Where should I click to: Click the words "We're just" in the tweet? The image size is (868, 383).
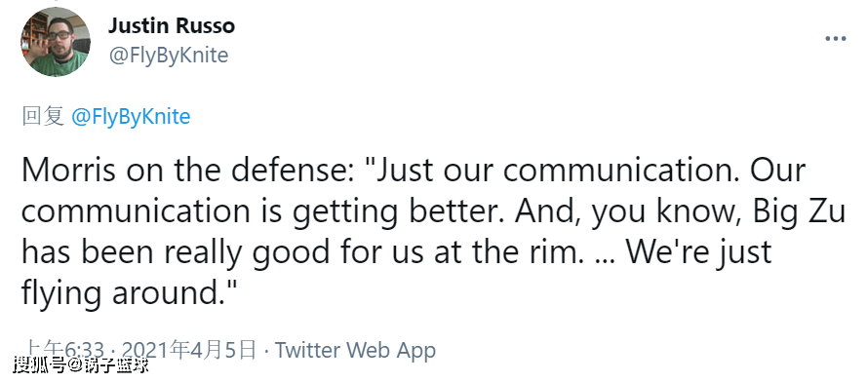point(698,253)
